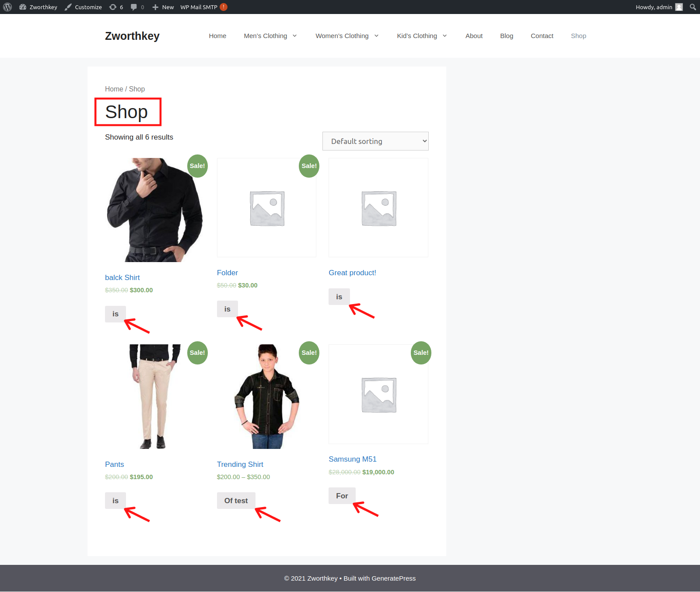Click the 'is' button under balck Shirt
700x592 pixels.
[x=115, y=314]
